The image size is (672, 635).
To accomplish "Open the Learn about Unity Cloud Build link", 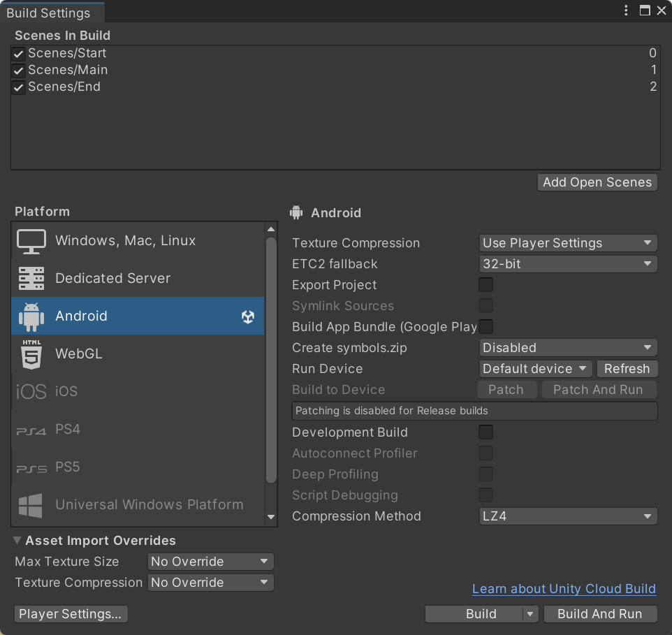I will coord(564,589).
